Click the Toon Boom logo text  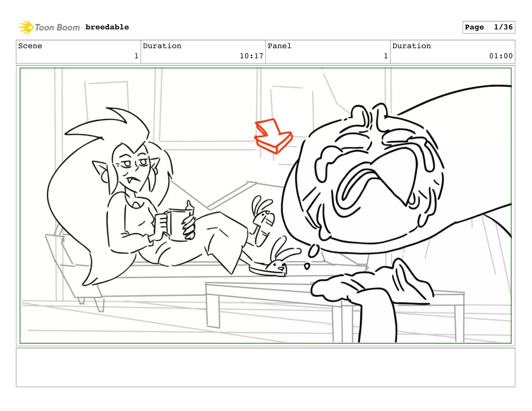click(x=57, y=27)
